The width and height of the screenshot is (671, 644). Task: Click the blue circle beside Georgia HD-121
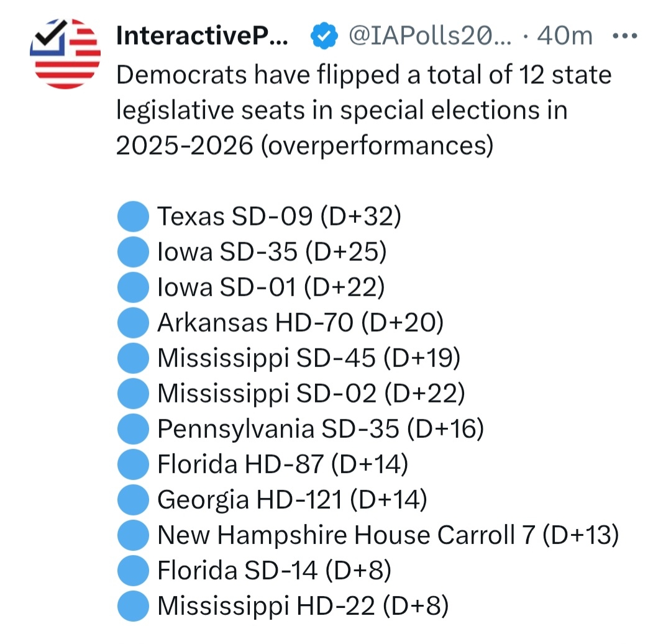point(132,500)
